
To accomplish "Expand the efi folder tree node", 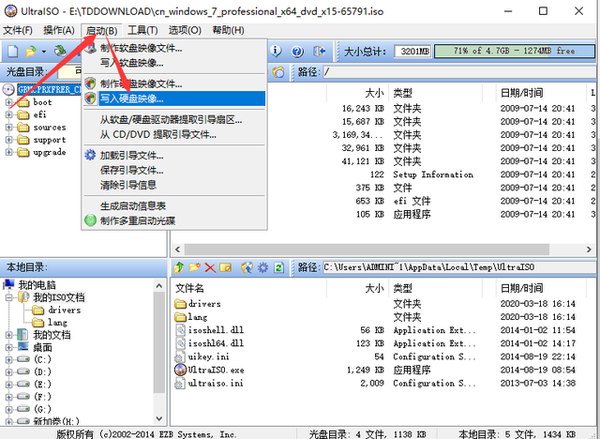I will coord(8,115).
